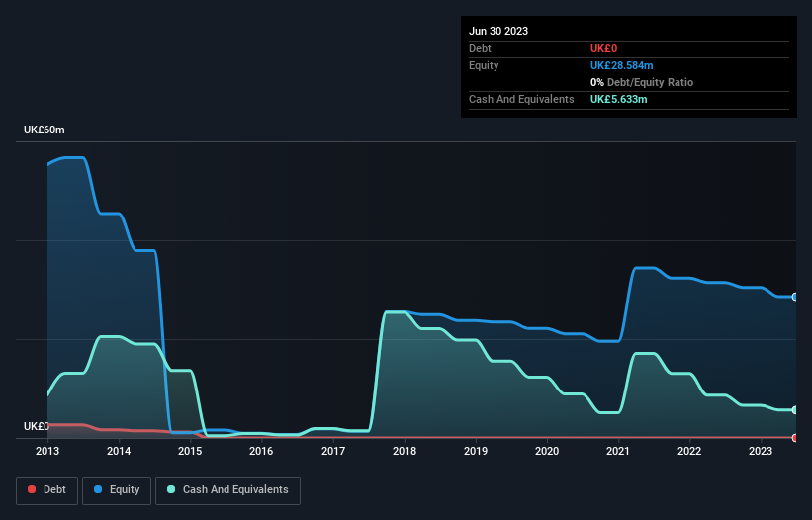This screenshot has height=520, width=812.
Task: Click the 0% Debt/Equity Ratio text
Action: [x=642, y=82]
